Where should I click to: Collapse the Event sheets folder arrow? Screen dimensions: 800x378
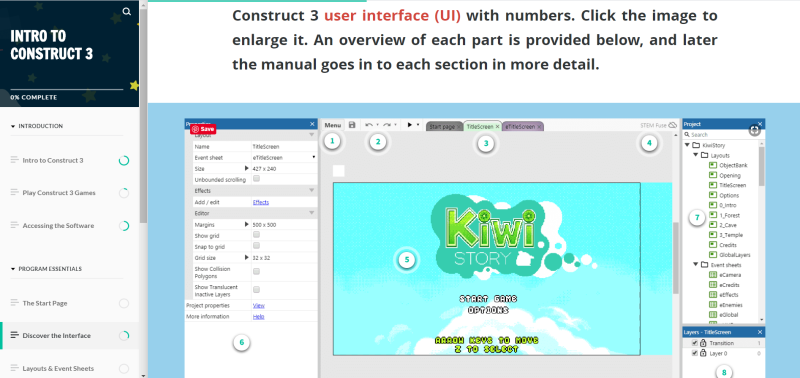click(x=696, y=265)
